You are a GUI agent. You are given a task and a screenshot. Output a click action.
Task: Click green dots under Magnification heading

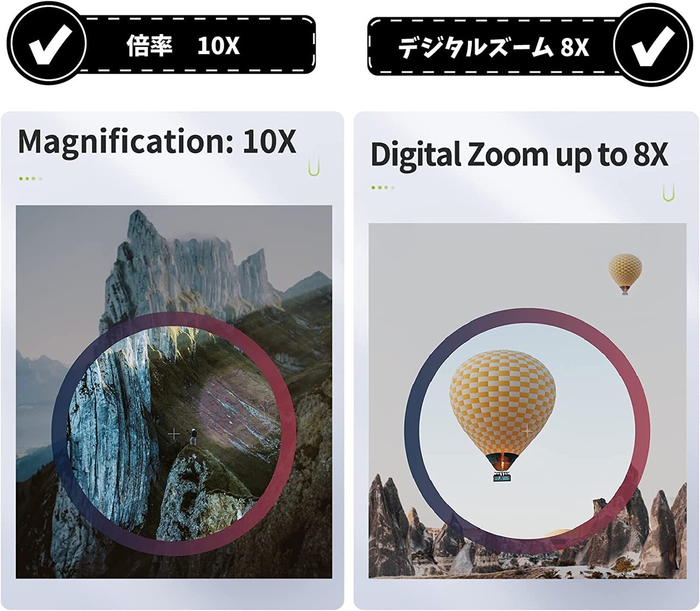(30, 179)
